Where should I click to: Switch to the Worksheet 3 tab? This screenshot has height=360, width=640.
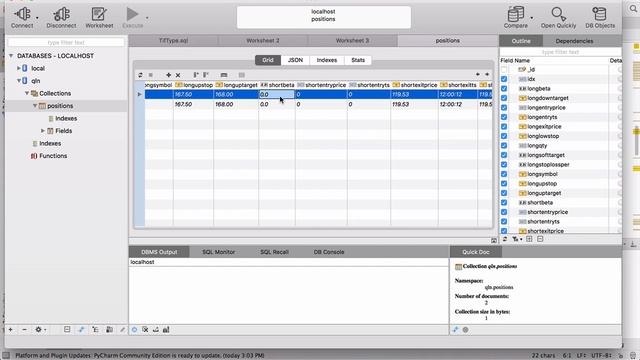pyautogui.click(x=352, y=41)
